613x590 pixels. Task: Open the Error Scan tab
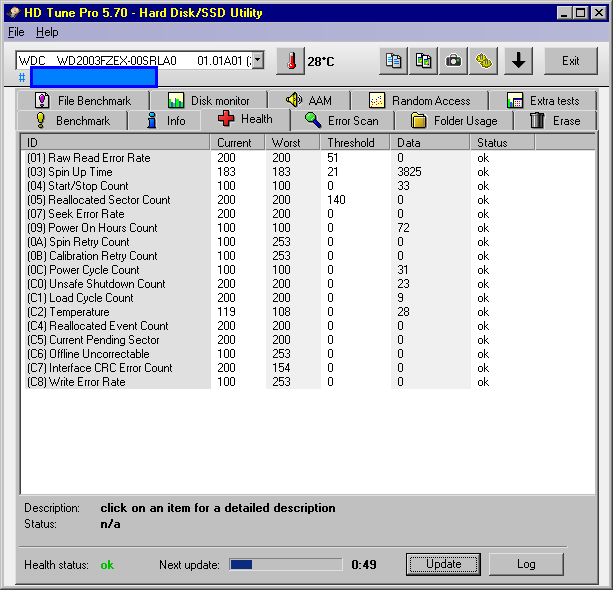tap(342, 120)
